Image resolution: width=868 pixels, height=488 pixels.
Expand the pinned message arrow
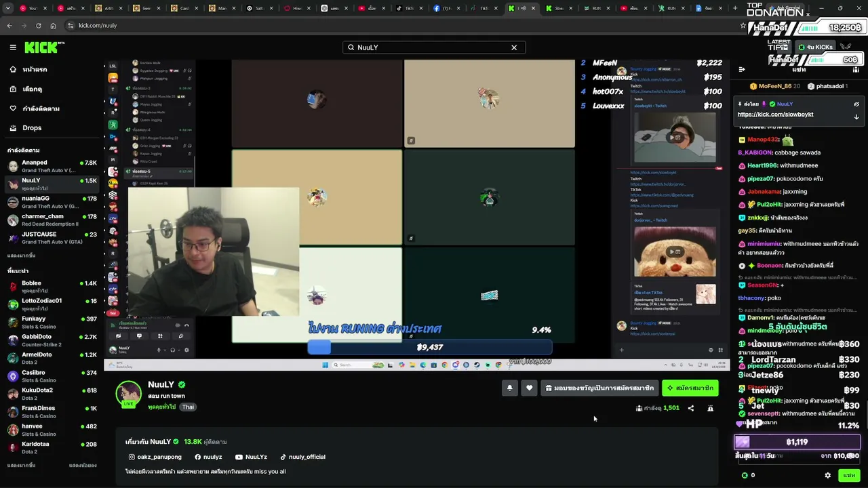click(x=856, y=117)
